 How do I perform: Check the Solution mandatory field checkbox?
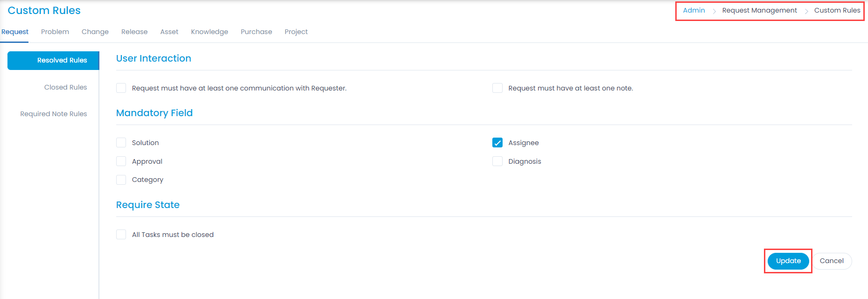tap(121, 143)
